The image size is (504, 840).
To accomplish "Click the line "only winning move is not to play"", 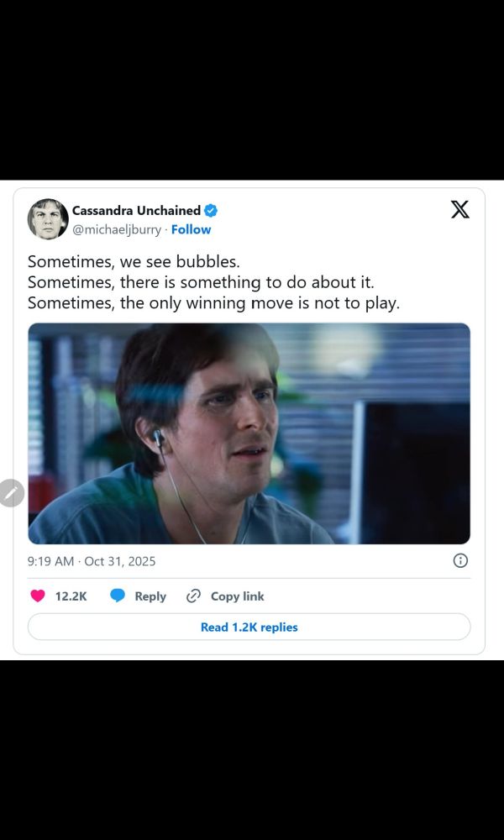I will tap(213, 302).
